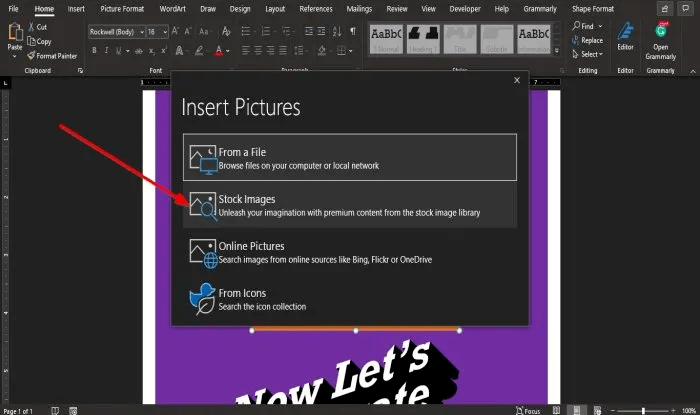Collapse the ribbon with the chevron
The height and width of the screenshot is (415, 700).
(692, 71)
